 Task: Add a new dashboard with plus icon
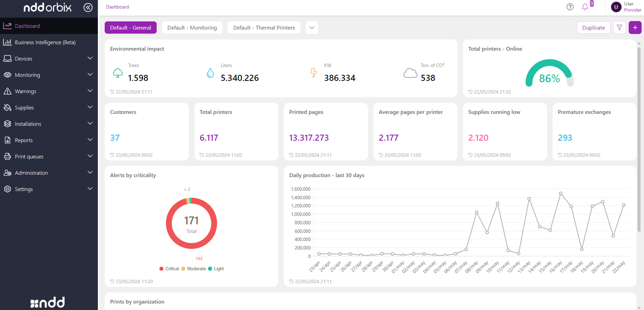(635, 28)
